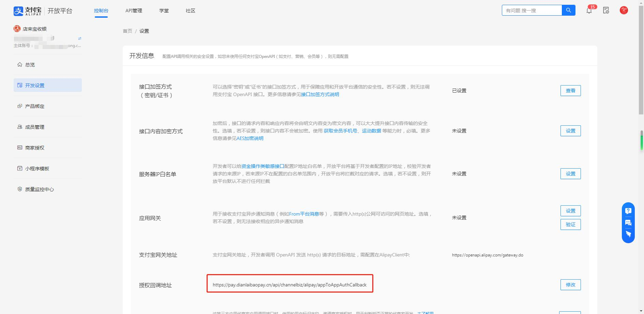This screenshot has width=644, height=314.
Task: Open 总览 in the sidebar
Action: [x=30, y=65]
